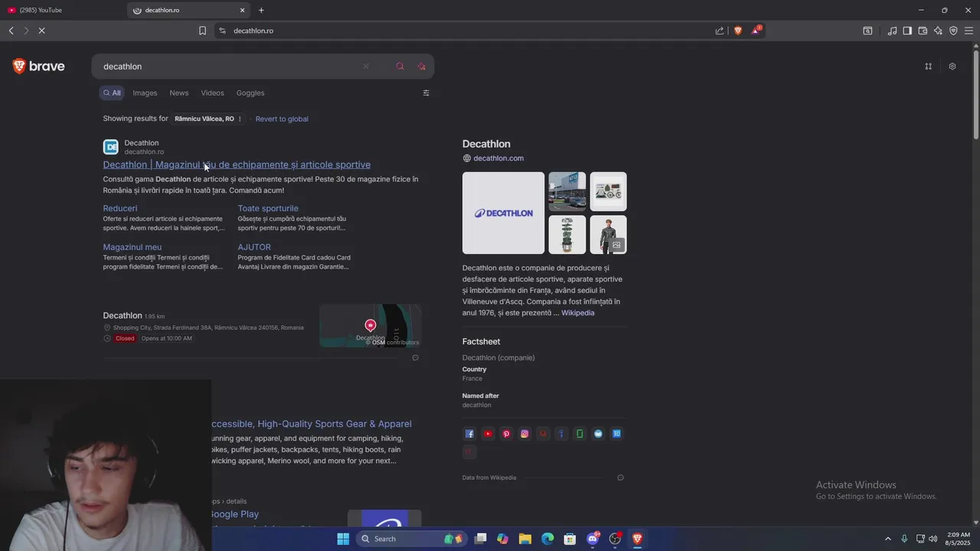980x551 pixels.
Task: Open location options next to Râmnicu Vâlcea, RO
Action: coord(240,119)
